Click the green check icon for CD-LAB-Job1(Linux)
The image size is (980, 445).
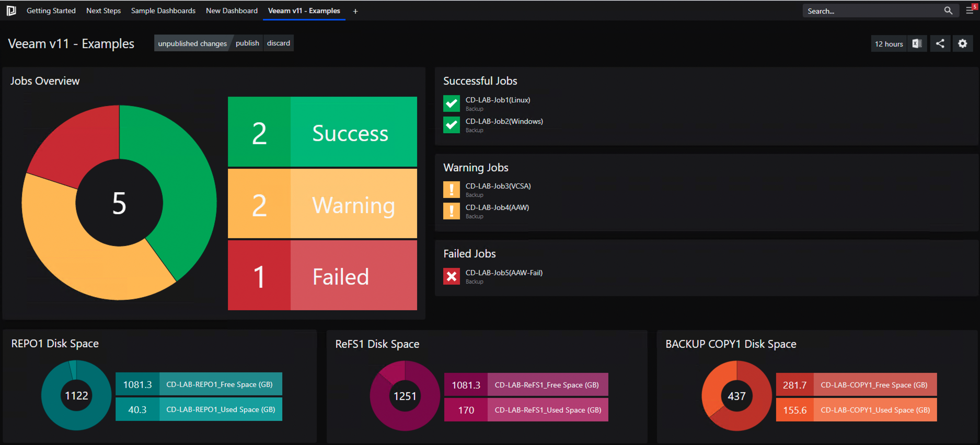coord(452,103)
